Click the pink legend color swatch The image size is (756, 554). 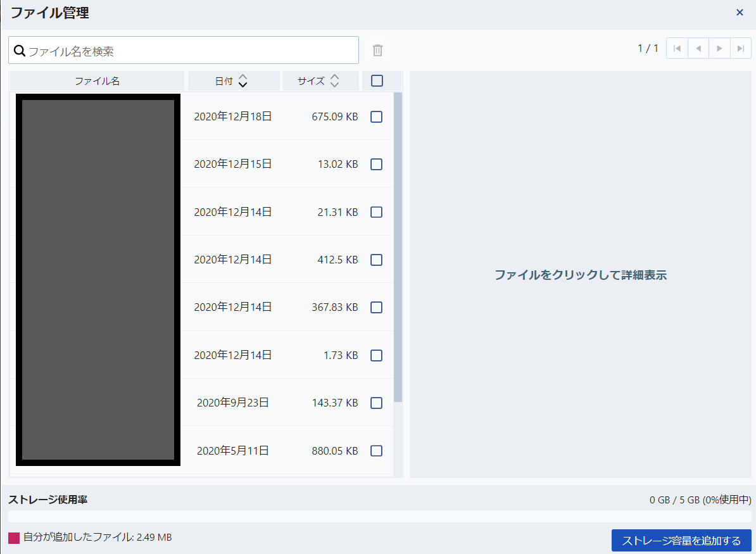click(14, 538)
